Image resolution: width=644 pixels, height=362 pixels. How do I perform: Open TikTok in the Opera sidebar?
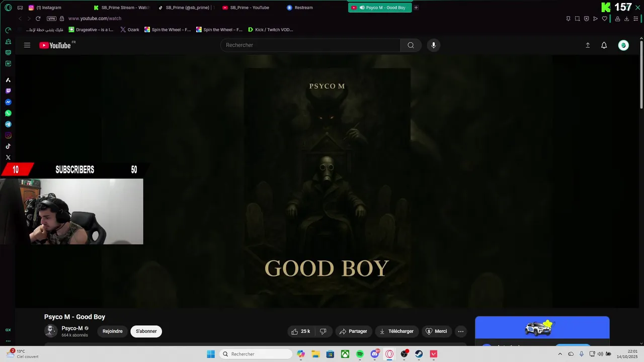tap(8, 146)
